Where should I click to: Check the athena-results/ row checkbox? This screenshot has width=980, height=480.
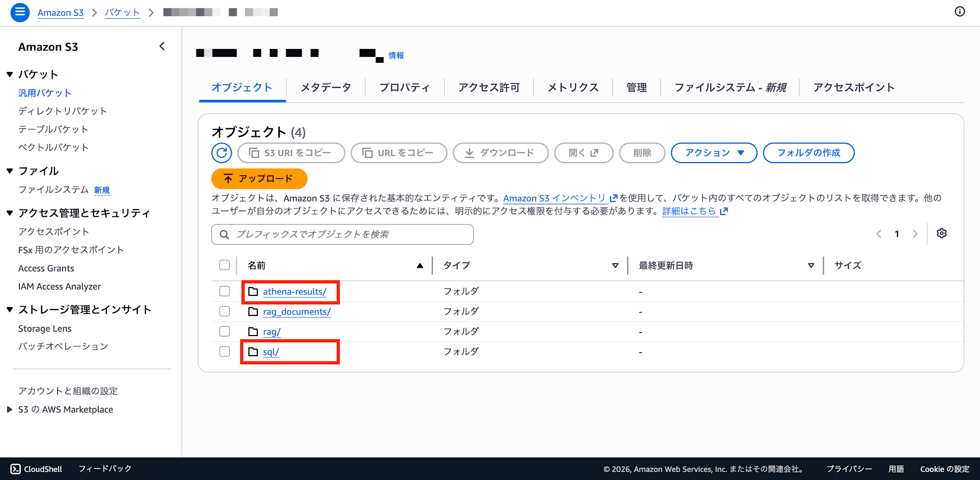(x=224, y=291)
